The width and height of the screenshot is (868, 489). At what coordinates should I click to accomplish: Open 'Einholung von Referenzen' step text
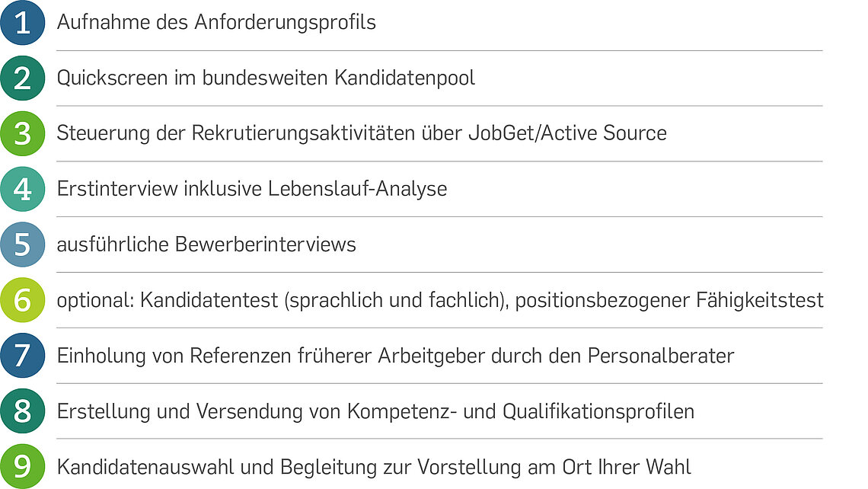click(x=395, y=356)
